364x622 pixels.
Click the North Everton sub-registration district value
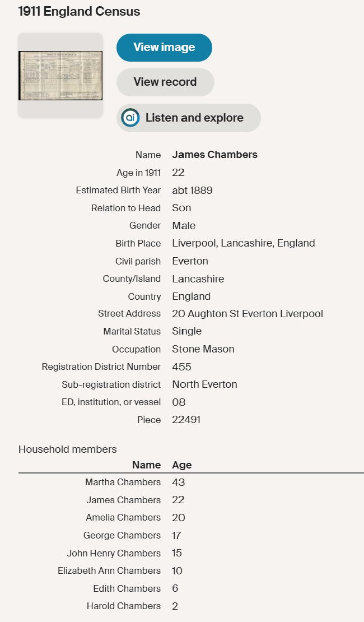204,384
